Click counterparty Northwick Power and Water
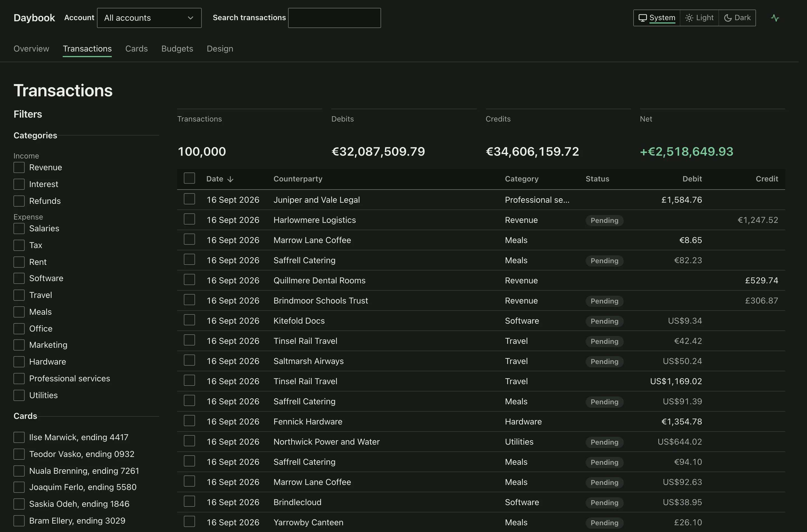 coord(326,442)
